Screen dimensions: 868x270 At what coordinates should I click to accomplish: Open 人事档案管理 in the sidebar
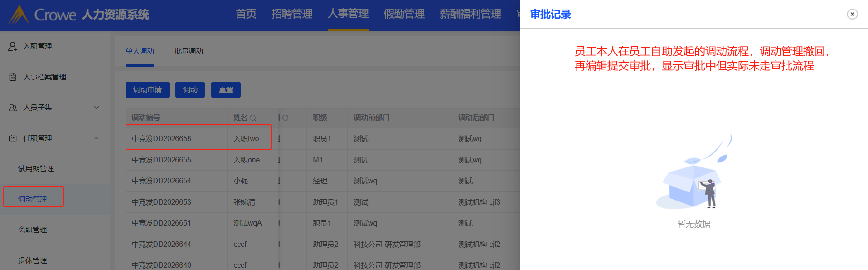point(45,77)
